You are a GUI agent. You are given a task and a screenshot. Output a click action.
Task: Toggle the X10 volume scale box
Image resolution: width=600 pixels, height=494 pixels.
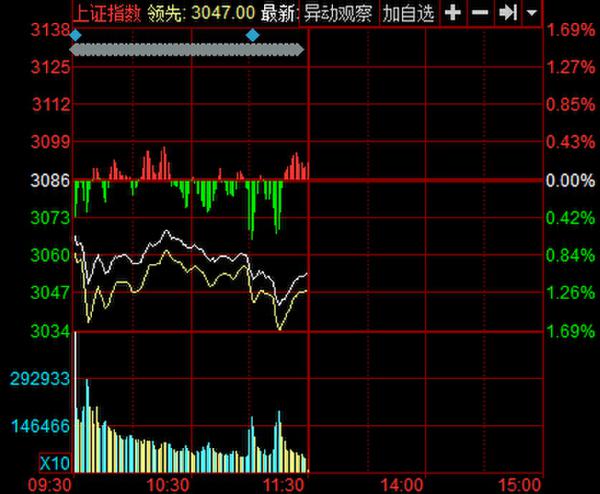(54, 463)
